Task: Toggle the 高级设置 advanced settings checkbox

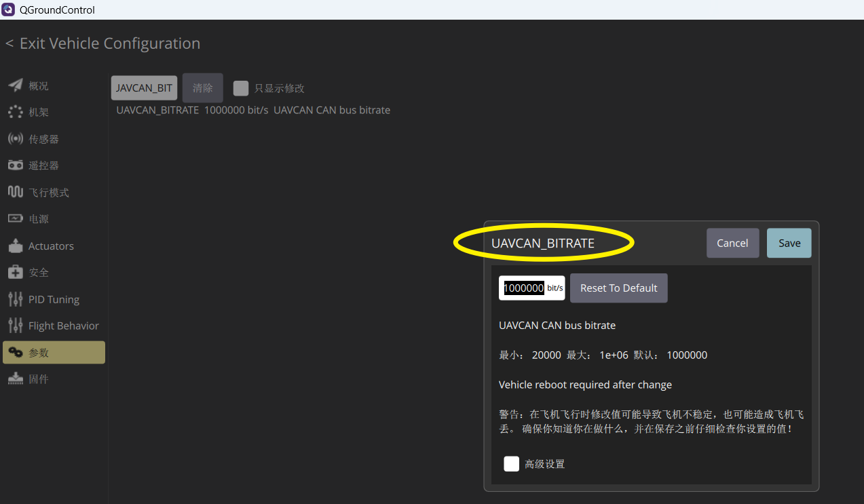Action: pos(512,464)
